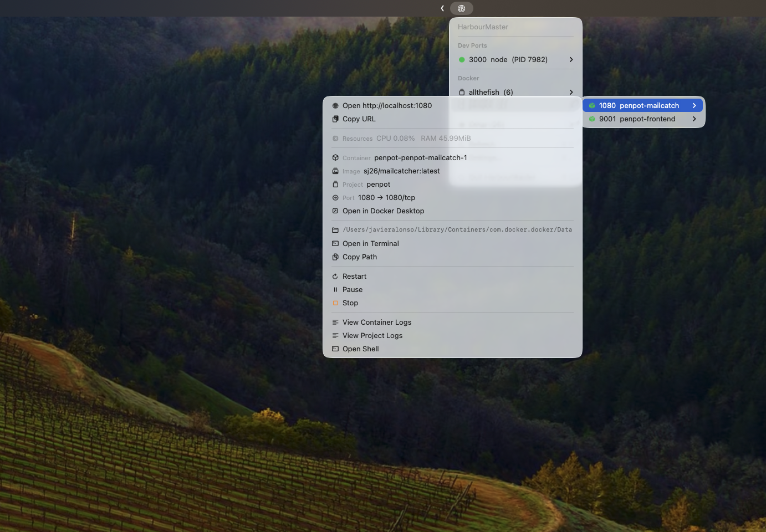766x532 pixels.
Task: Click the lines icon beside View Container Logs
Action: click(x=335, y=322)
